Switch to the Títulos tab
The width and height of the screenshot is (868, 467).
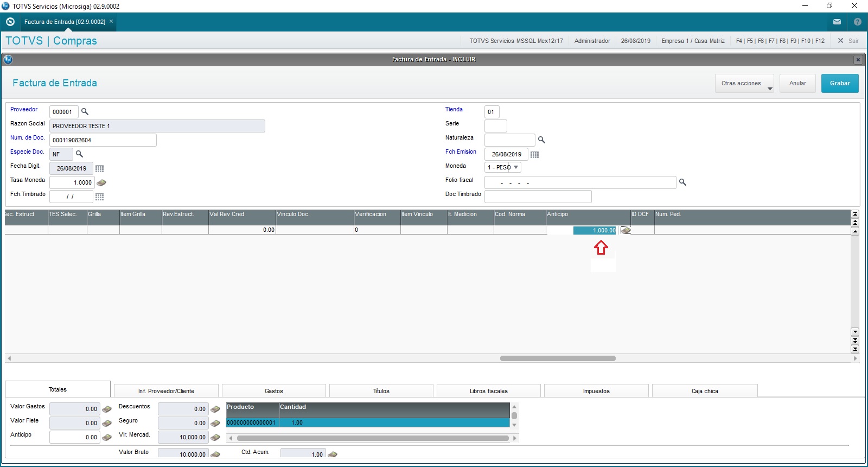(381, 391)
